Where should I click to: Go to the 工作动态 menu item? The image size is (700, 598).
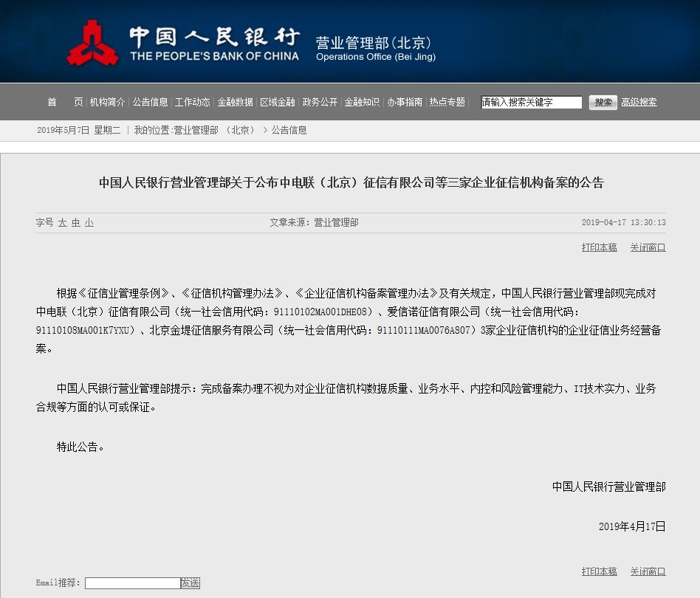click(x=193, y=102)
